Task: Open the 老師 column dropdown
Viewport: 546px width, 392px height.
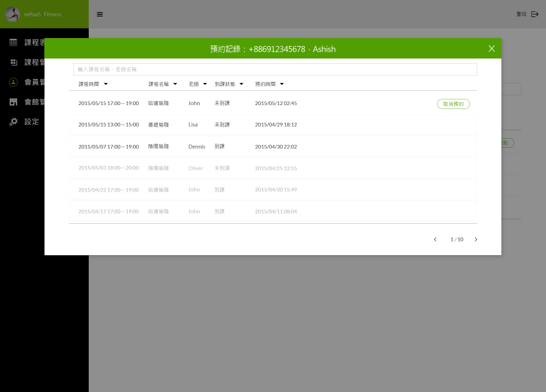Action: click(x=205, y=84)
